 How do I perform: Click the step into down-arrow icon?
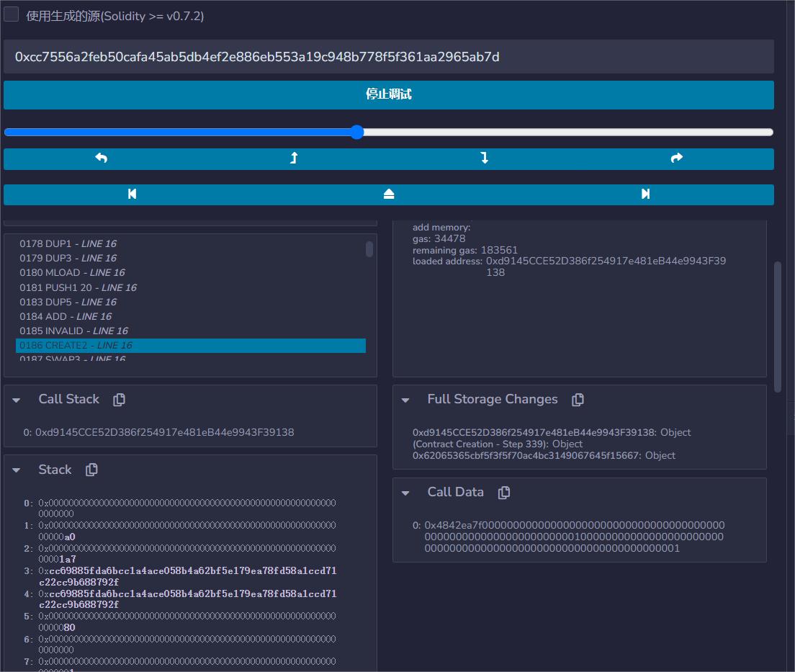(485, 158)
